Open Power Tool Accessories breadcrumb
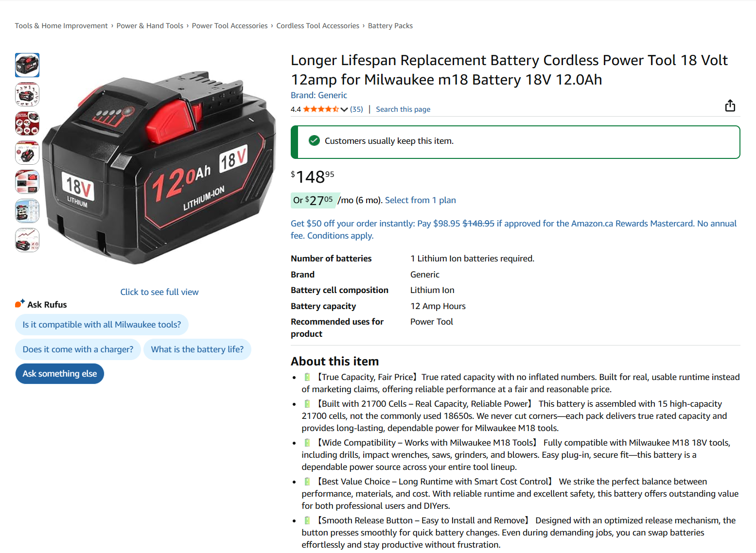The image size is (756, 553). pyautogui.click(x=229, y=26)
